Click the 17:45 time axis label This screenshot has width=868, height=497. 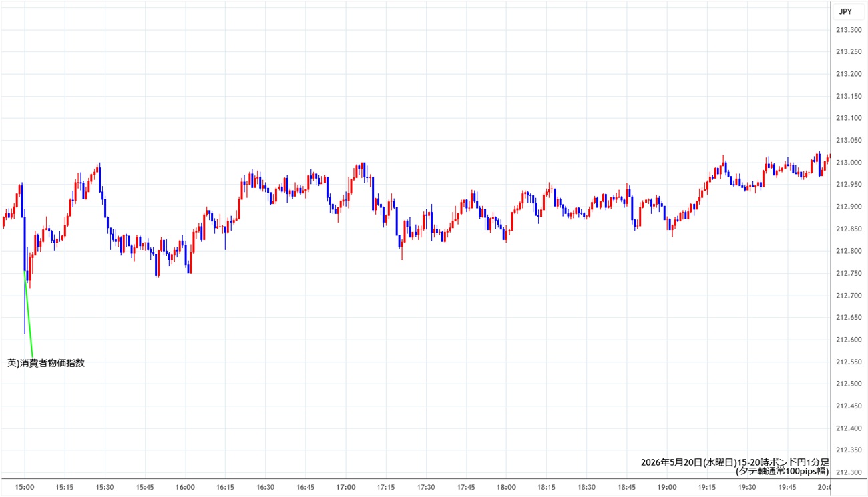(x=466, y=487)
